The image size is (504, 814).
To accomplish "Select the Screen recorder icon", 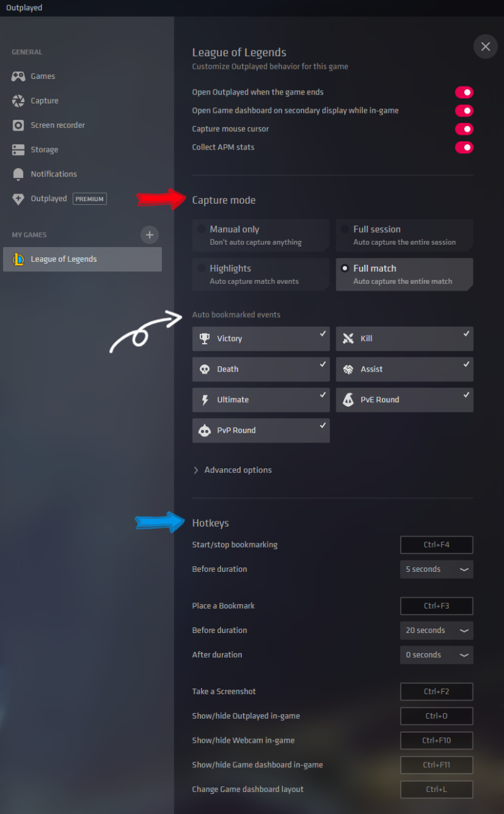I will point(18,125).
